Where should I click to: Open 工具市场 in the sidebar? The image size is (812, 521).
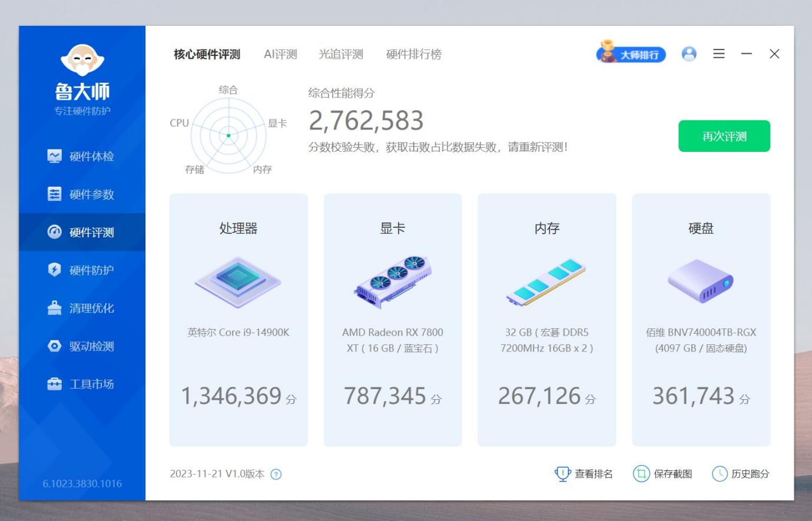[x=82, y=384]
